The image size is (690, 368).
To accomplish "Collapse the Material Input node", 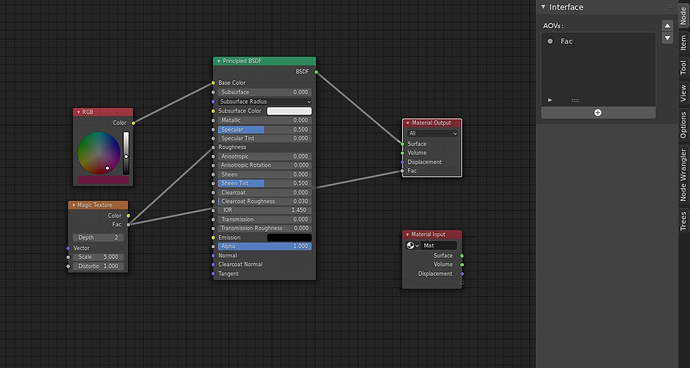I will point(407,235).
